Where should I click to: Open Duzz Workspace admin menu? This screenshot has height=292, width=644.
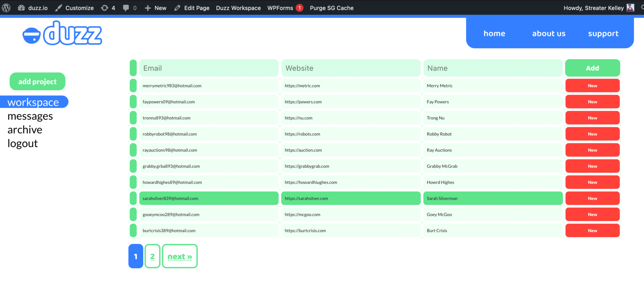pos(238,8)
